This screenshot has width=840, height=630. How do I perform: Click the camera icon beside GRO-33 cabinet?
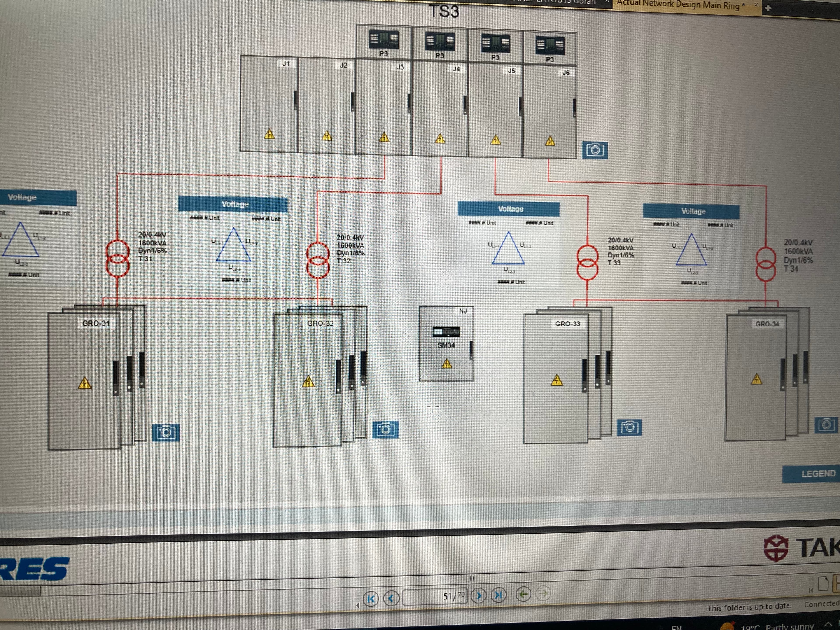pyautogui.click(x=629, y=428)
